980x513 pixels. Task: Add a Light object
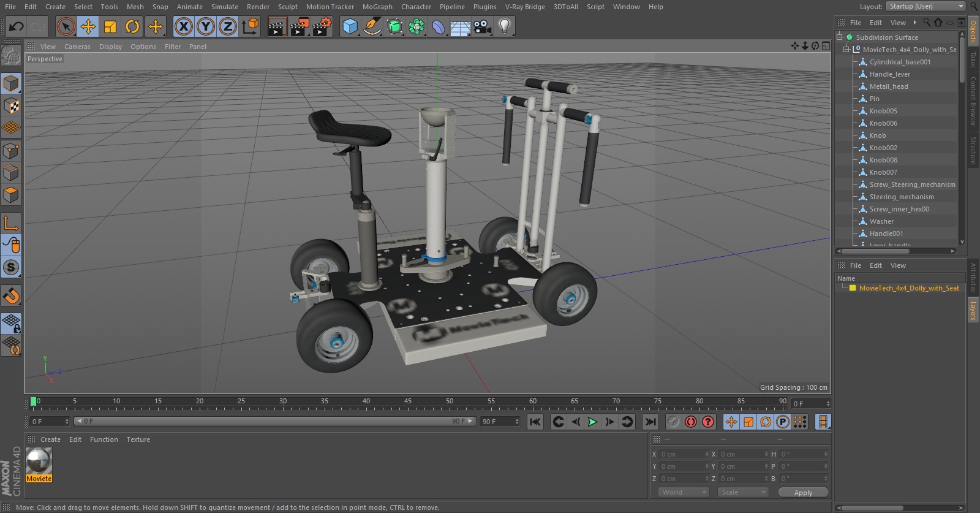[504, 26]
